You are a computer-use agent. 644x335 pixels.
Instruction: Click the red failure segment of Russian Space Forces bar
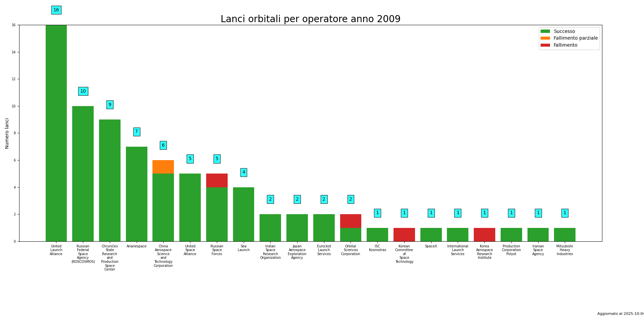click(217, 180)
